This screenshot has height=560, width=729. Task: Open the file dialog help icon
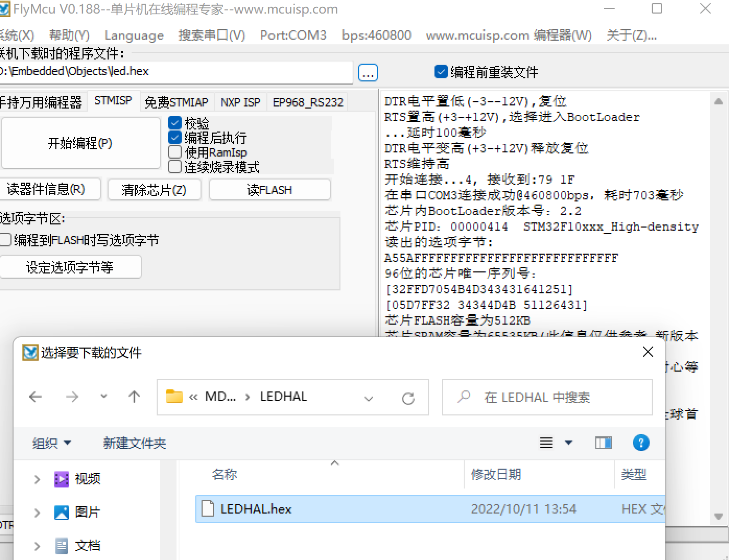click(641, 443)
